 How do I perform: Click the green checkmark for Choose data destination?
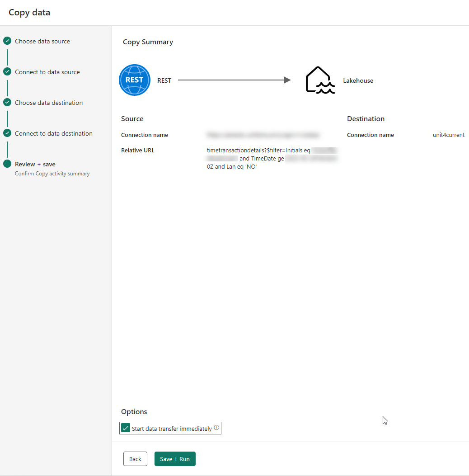pyautogui.click(x=7, y=103)
